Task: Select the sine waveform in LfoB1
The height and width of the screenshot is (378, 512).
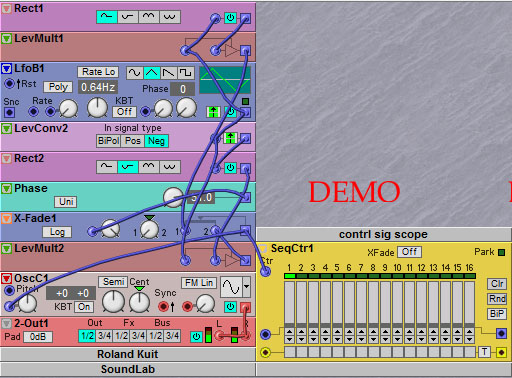Action: (x=135, y=72)
